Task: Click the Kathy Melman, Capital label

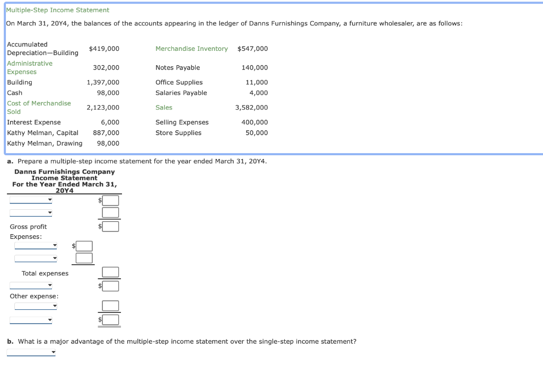Action: pyautogui.click(x=42, y=133)
